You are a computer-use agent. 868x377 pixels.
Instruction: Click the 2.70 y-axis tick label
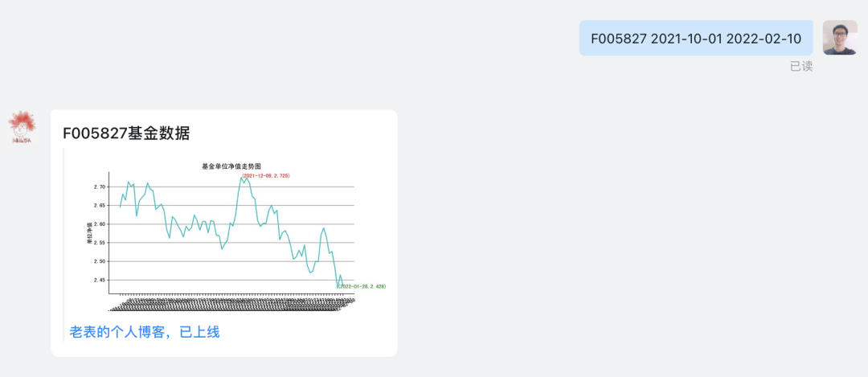point(100,187)
